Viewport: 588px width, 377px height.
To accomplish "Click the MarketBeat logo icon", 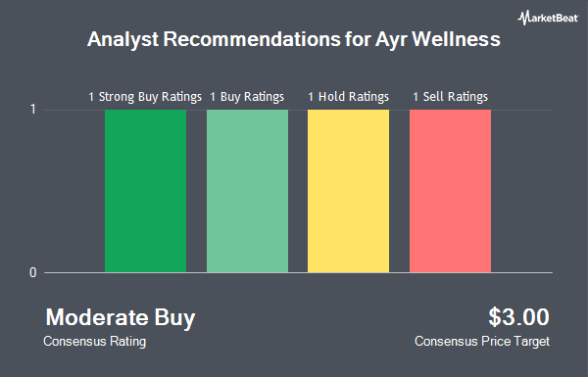I will tap(548, 18).
